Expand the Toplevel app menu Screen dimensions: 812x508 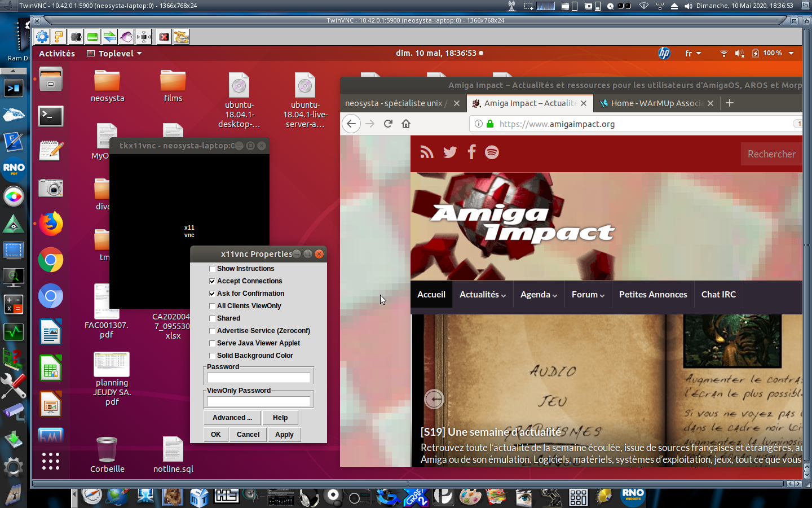tap(114, 54)
